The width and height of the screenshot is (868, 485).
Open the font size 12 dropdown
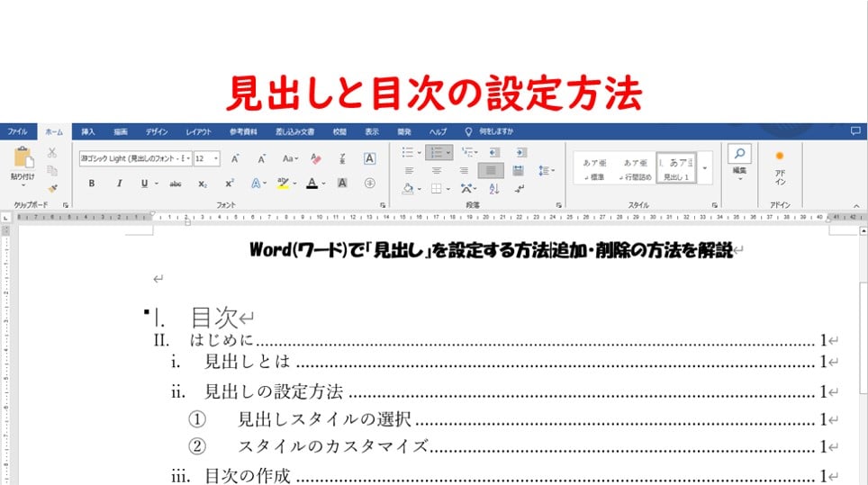tap(216, 158)
